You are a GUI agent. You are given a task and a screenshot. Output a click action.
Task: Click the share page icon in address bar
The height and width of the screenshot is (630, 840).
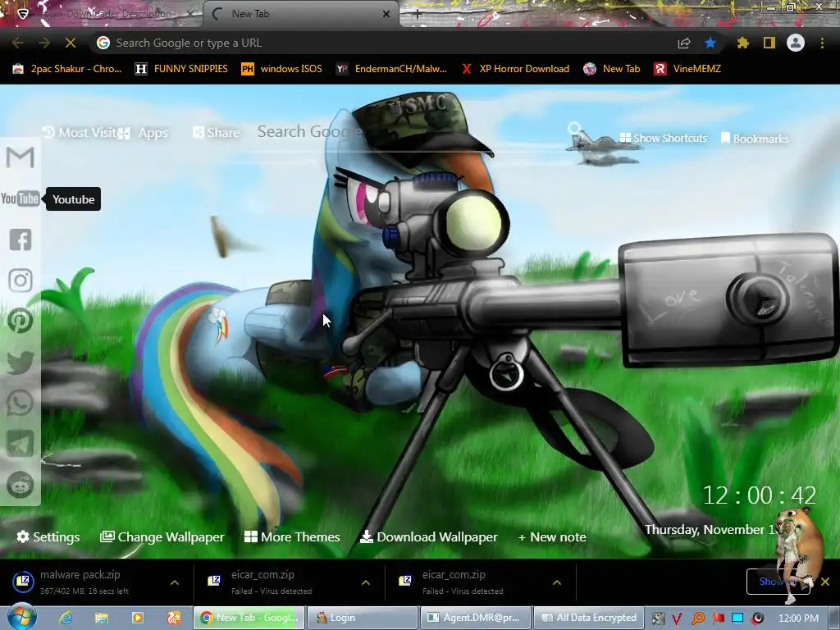pos(684,43)
